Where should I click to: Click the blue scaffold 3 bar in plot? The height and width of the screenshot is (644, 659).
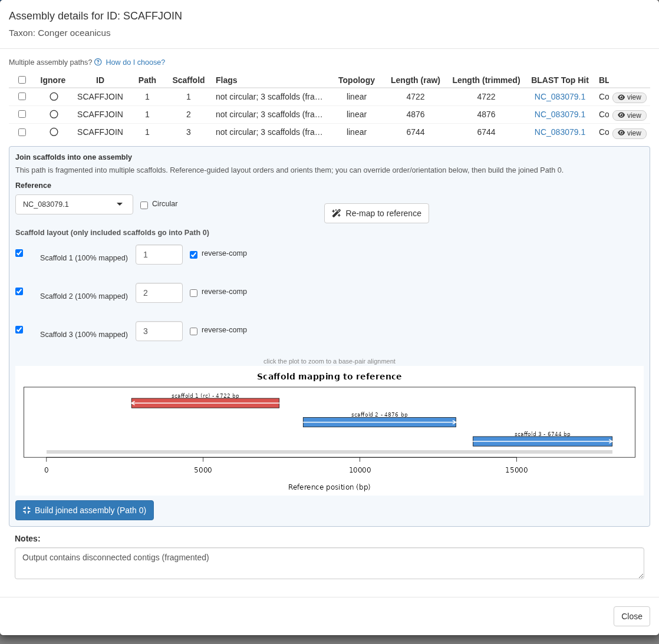pyautogui.click(x=542, y=441)
